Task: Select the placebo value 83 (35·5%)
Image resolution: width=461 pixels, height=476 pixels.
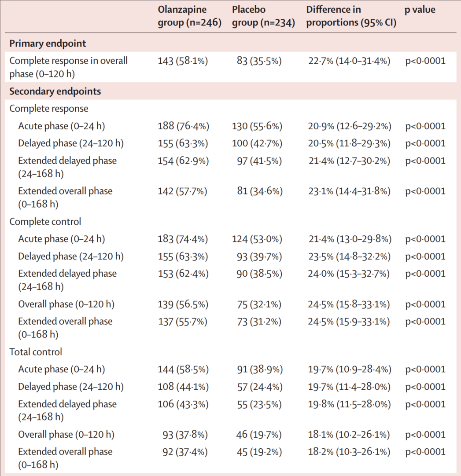Action: [259, 61]
